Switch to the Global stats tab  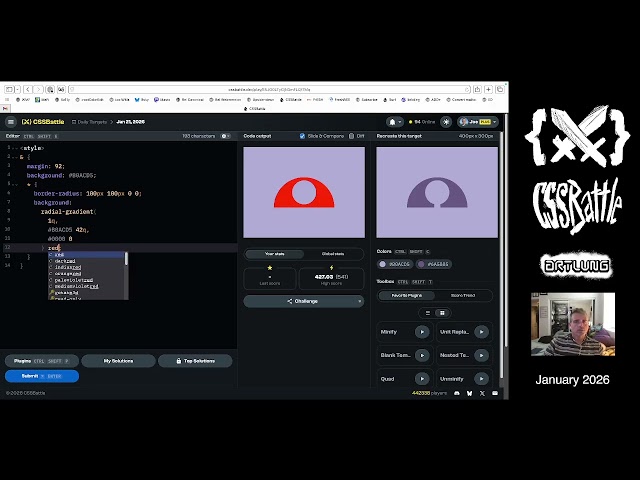point(333,254)
